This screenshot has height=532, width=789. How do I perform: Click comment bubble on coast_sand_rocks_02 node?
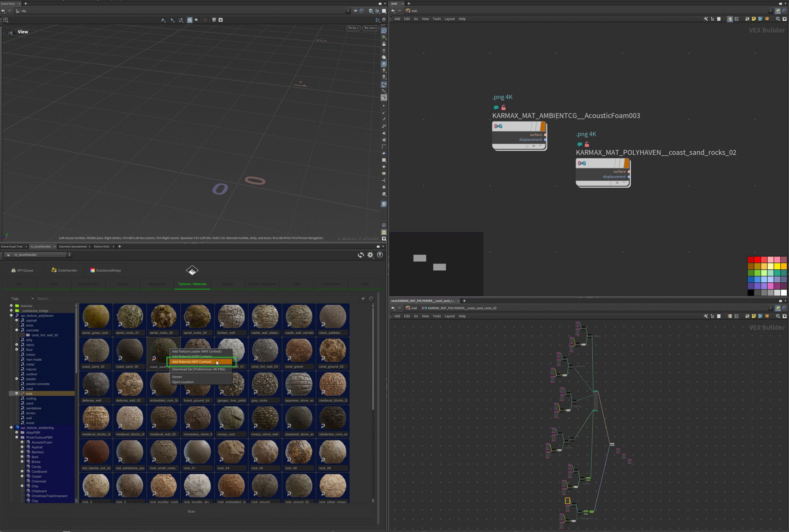point(580,145)
